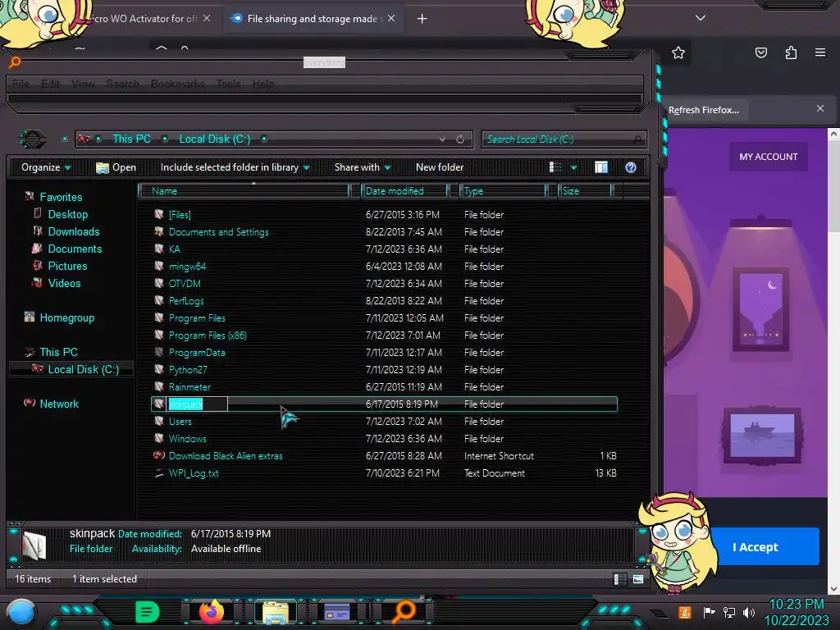The height and width of the screenshot is (630, 840).
Task: Select the Windows folder row
Action: click(x=385, y=438)
